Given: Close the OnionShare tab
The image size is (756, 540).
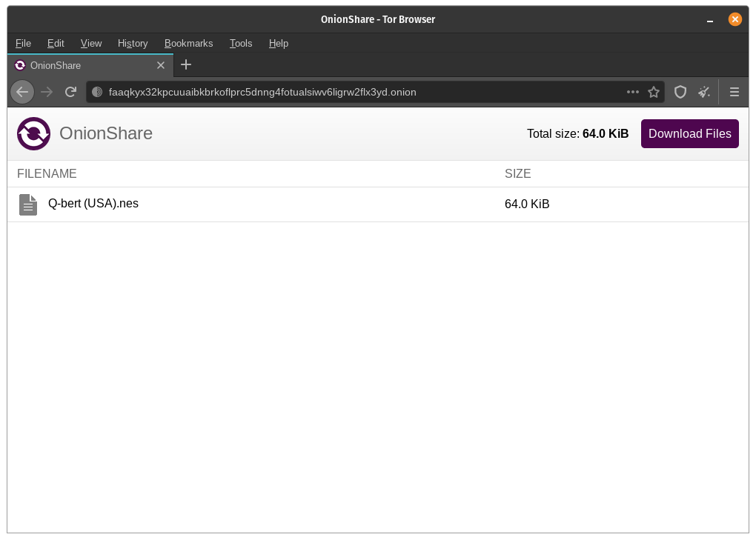Looking at the screenshot, I should click(160, 65).
